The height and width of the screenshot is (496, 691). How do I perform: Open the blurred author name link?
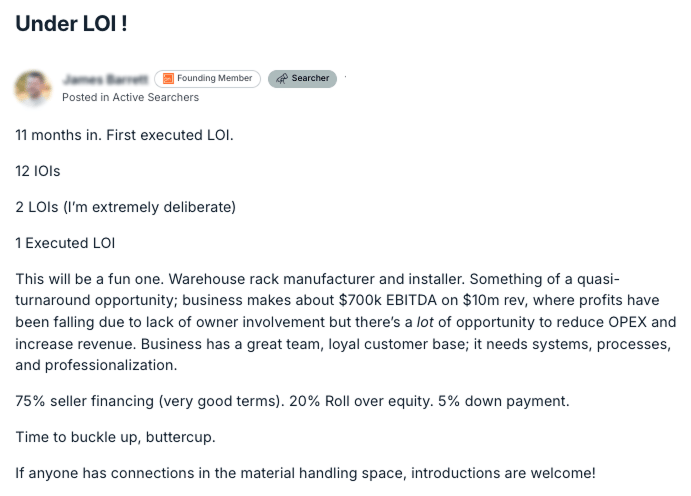coord(106,79)
